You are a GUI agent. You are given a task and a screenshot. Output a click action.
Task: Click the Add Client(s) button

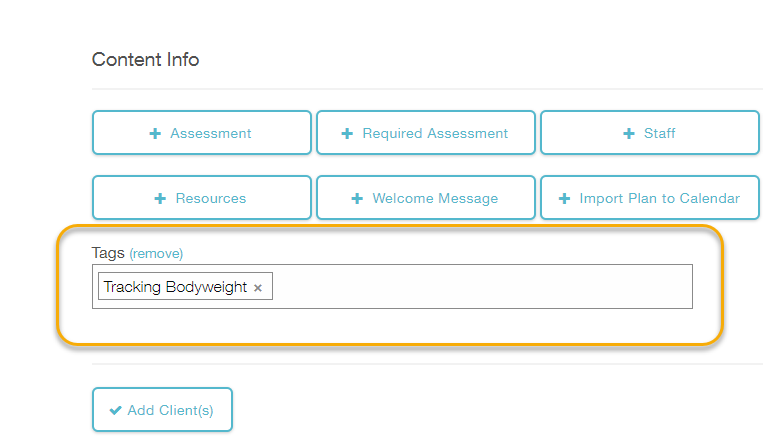(162, 410)
